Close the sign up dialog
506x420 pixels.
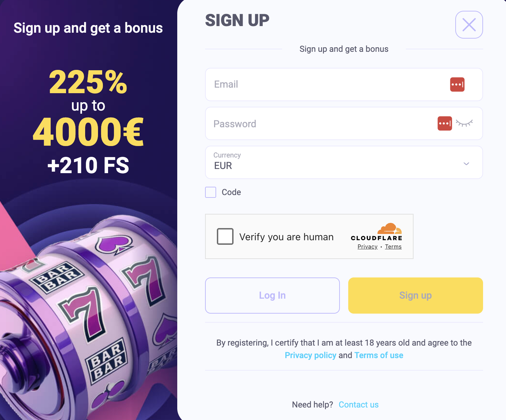(469, 25)
